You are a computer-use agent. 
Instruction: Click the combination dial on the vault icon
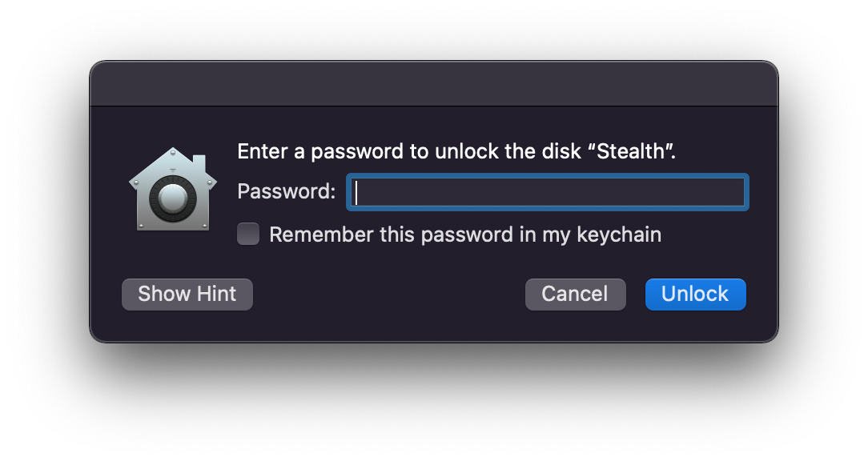click(x=172, y=199)
